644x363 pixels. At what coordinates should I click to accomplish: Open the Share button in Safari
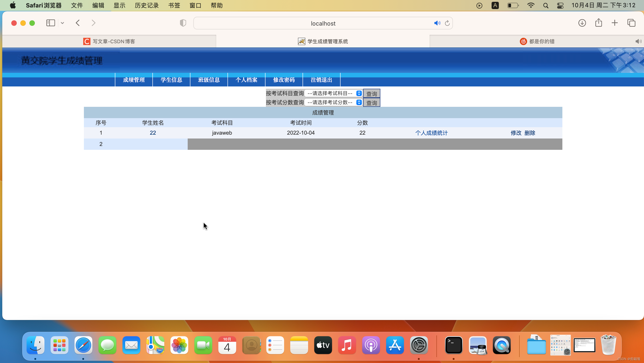pyautogui.click(x=599, y=23)
